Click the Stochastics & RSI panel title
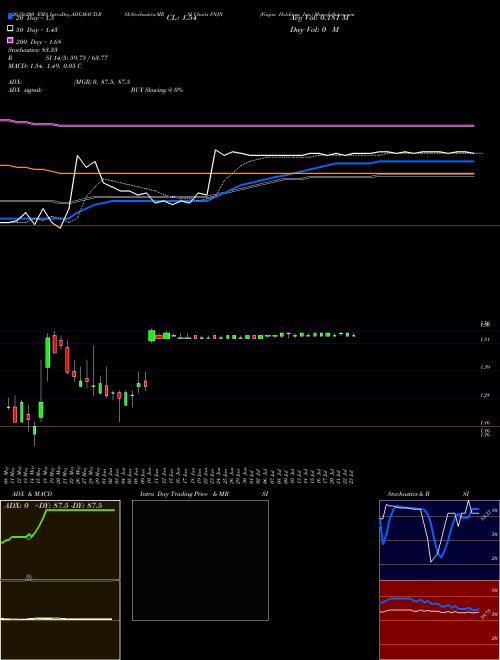 tap(428, 494)
